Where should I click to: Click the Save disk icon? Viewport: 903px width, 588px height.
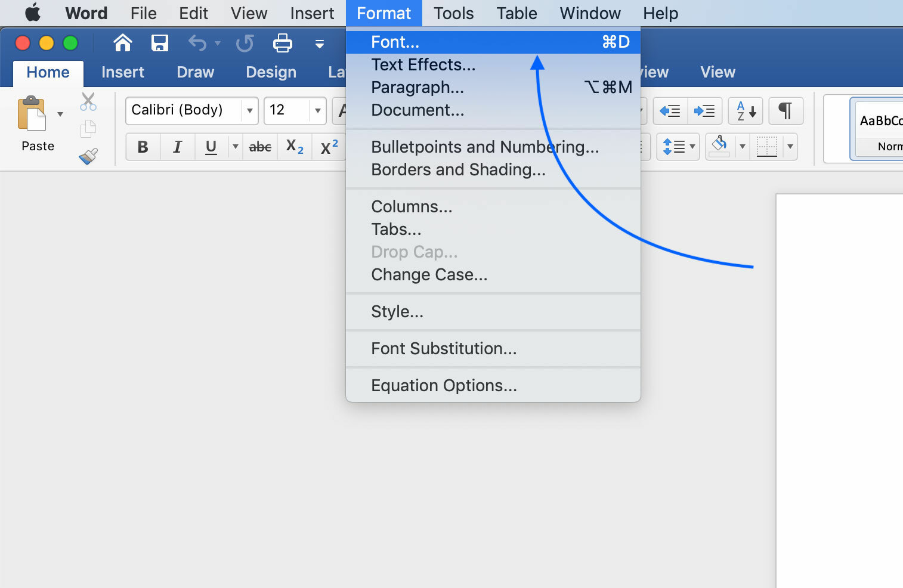click(159, 43)
